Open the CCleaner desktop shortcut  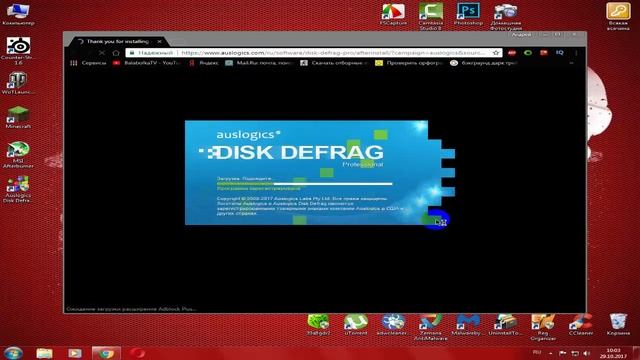click(x=580, y=325)
